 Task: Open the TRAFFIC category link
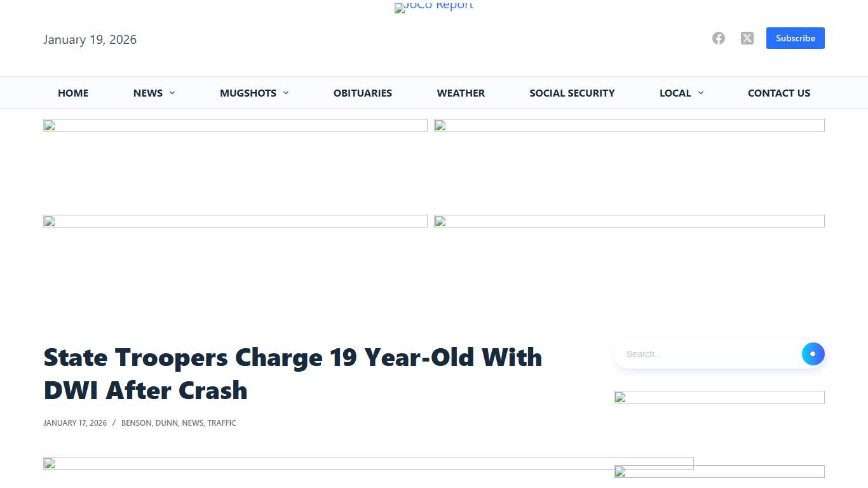coord(222,423)
